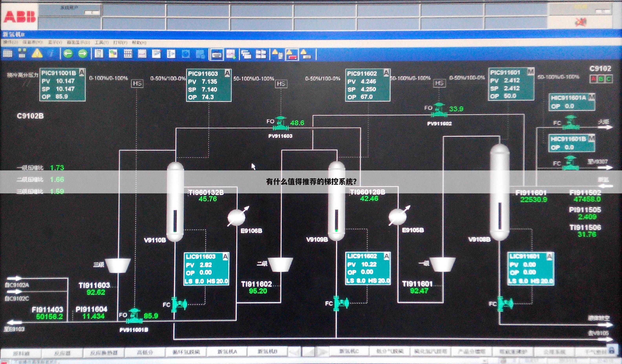Open the 打印(P) menu
This screenshot has width=622, height=364.
point(120,42)
